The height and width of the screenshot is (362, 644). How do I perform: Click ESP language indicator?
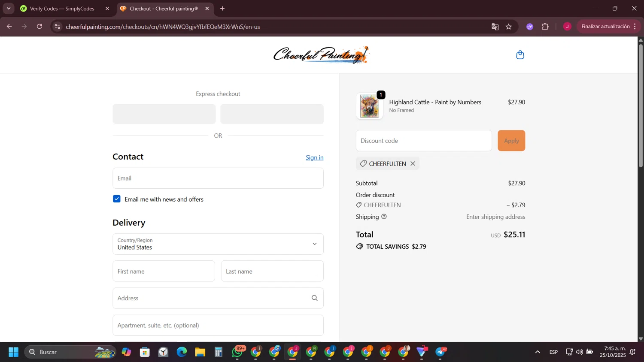click(x=553, y=352)
